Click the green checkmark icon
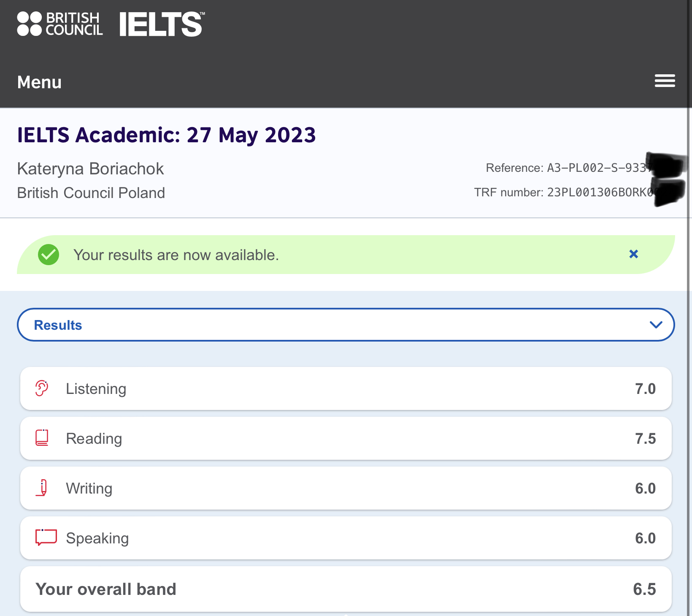The width and height of the screenshot is (692, 616). click(x=49, y=255)
